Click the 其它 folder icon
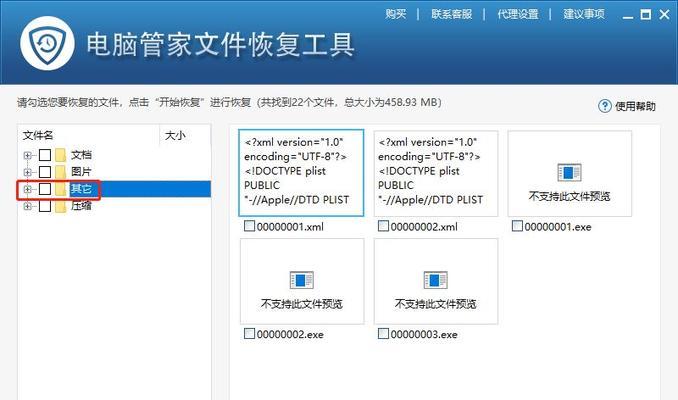This screenshot has height=400, width=678. pos(61,189)
